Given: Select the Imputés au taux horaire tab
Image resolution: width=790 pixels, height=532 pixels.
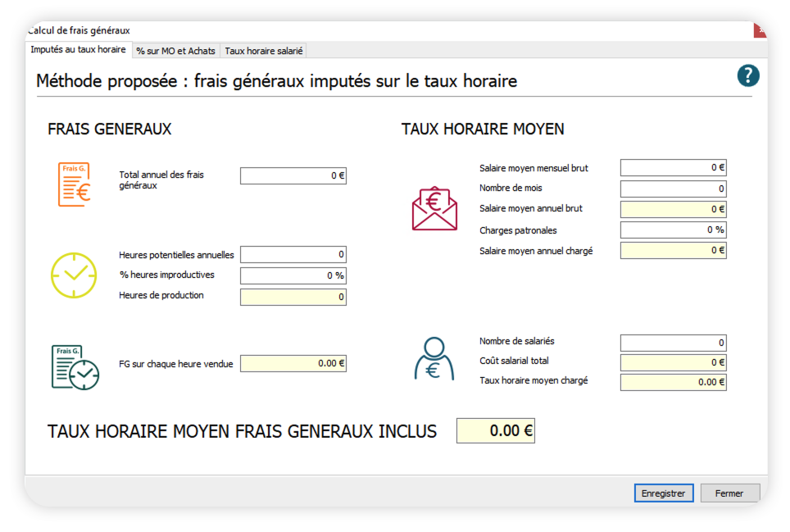Looking at the screenshot, I should click(78, 50).
